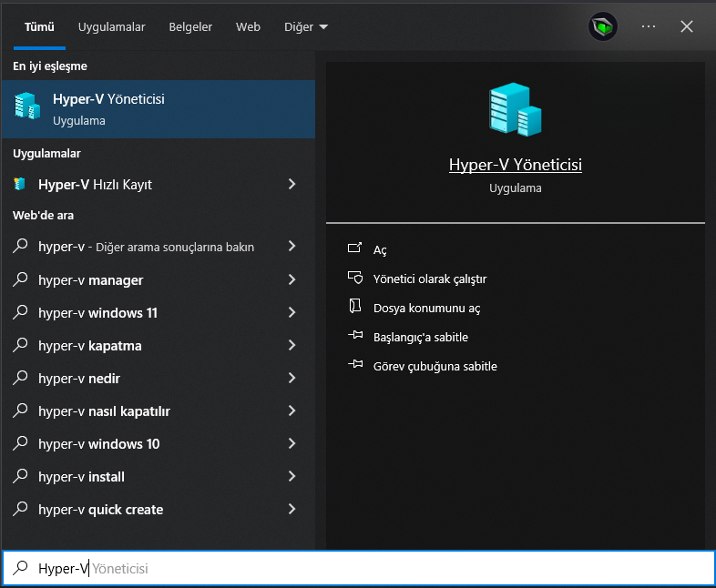Expand the 'hyper-v quick create' suggestion arrow

(x=292, y=509)
